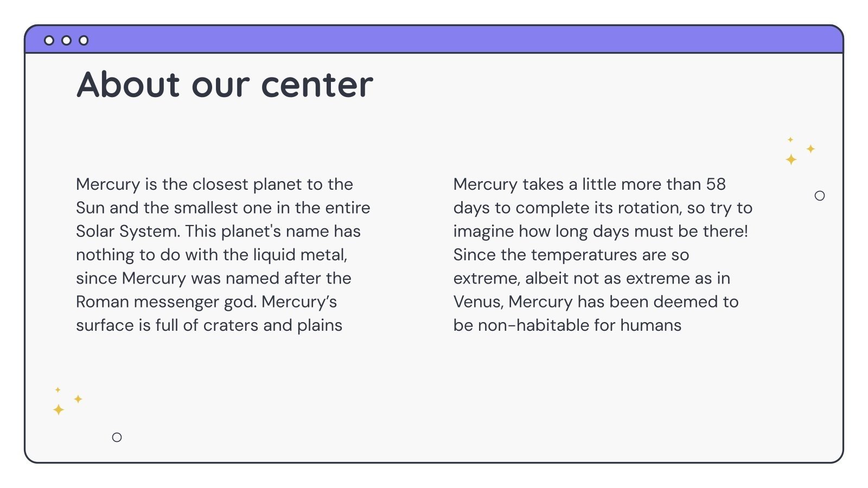
Task: Click the purple window header bar
Action: [x=434, y=40]
